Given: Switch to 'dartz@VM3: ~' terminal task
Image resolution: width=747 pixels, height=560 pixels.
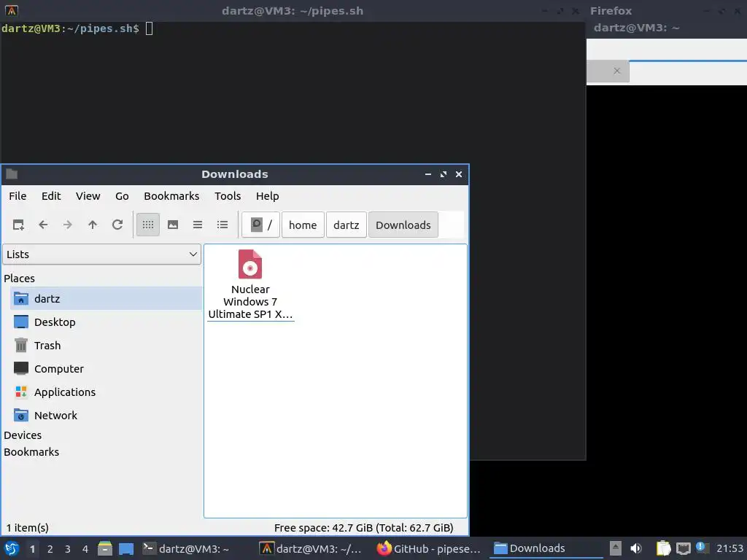Looking at the screenshot, I should (x=197, y=548).
